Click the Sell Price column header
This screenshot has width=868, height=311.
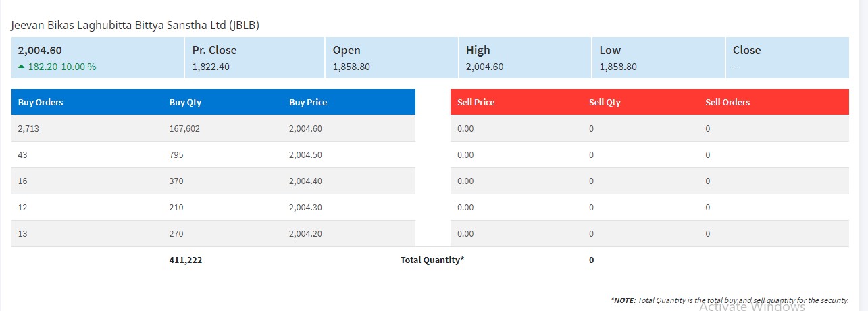476,103
